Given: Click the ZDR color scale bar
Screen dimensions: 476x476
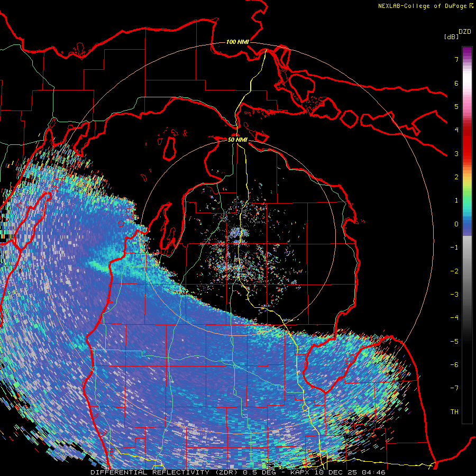Looking at the screenshot, I should pyautogui.click(x=467, y=235).
